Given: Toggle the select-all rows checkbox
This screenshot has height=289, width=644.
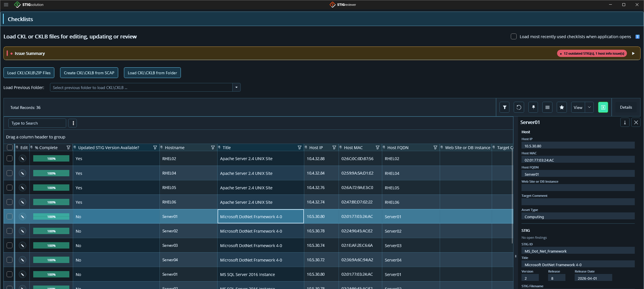Looking at the screenshot, I should (10, 147).
